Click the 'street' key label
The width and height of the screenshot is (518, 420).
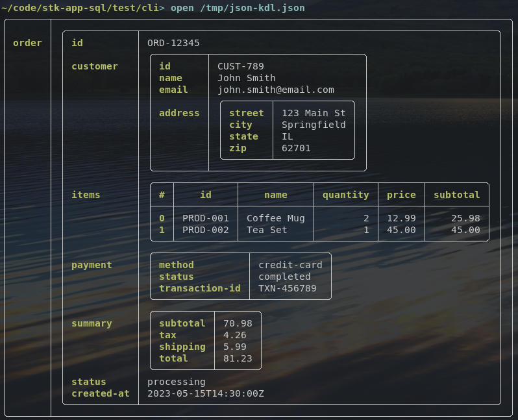pos(247,113)
